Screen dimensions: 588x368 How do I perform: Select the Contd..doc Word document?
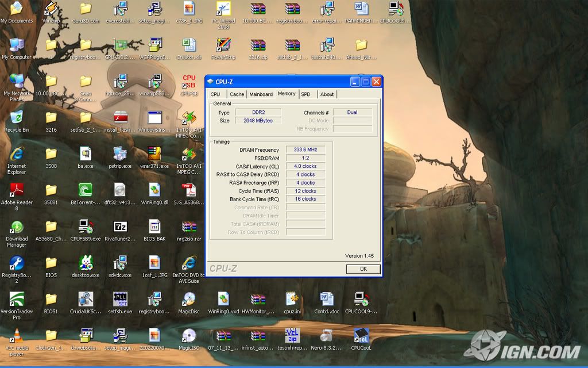pyautogui.click(x=327, y=300)
